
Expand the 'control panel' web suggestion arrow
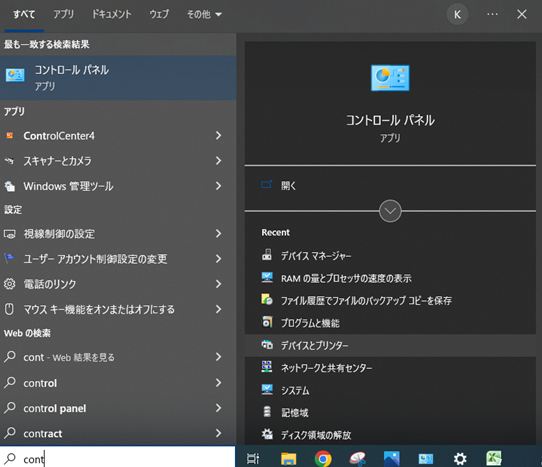(x=218, y=408)
